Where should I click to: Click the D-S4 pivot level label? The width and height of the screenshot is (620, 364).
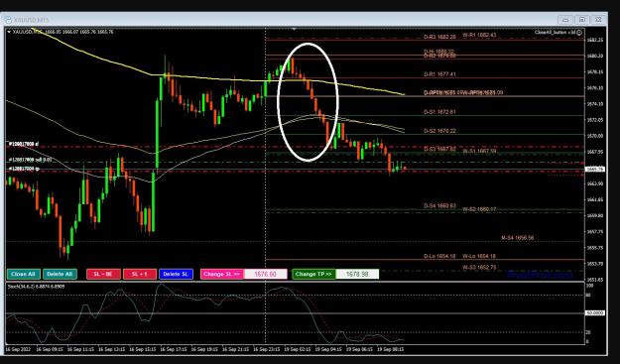439,206
